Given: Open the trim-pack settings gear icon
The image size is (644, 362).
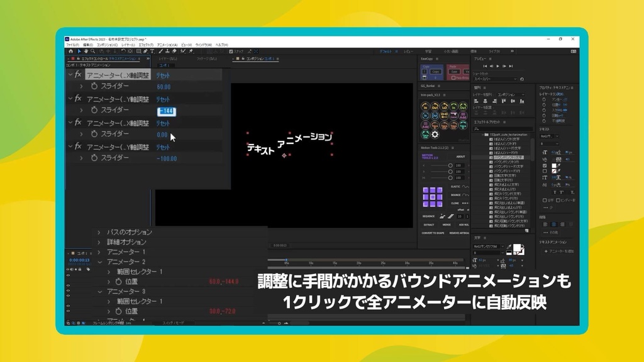Looking at the screenshot, I should [435, 134].
